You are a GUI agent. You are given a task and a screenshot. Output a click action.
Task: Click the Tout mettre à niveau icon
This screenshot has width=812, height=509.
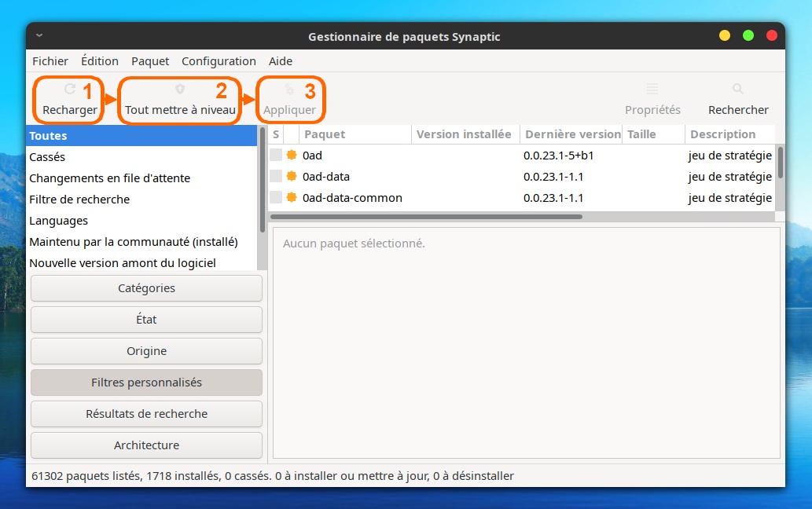(180, 90)
